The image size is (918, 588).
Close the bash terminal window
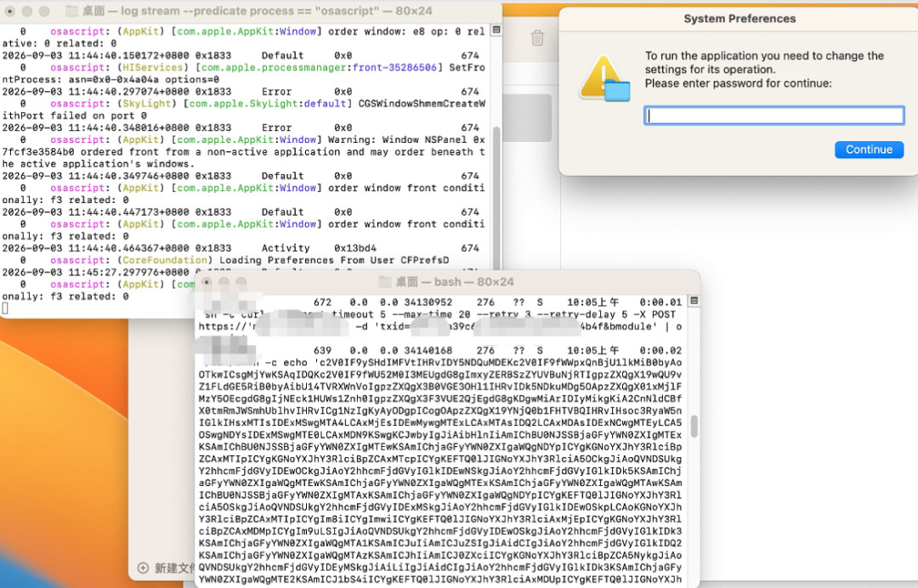(207, 281)
